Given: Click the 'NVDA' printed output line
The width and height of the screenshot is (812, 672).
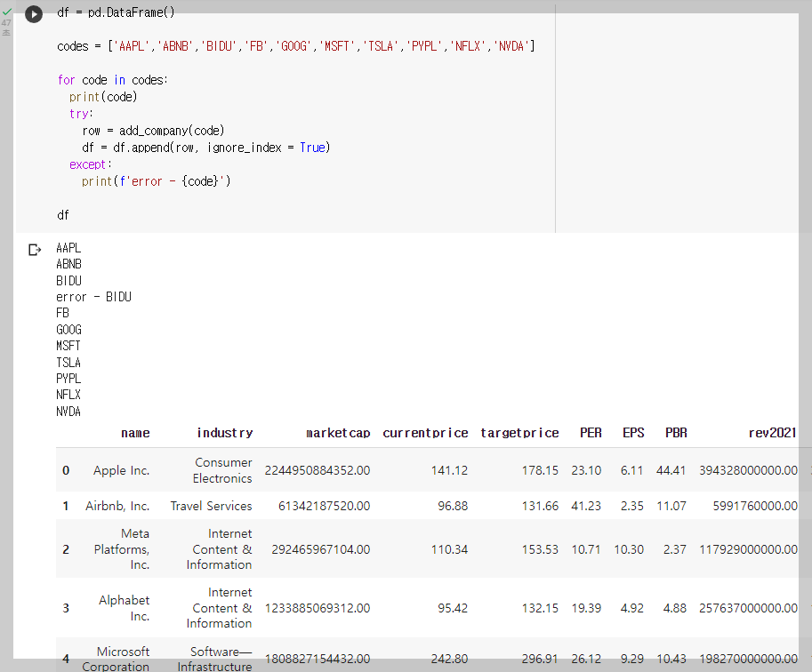Looking at the screenshot, I should point(68,412).
